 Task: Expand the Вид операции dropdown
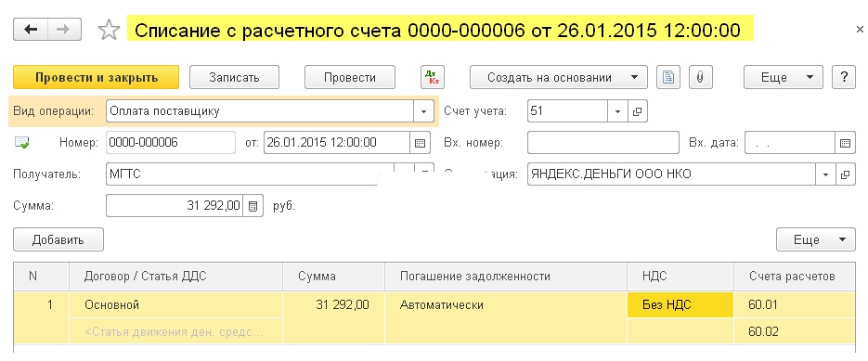(423, 111)
